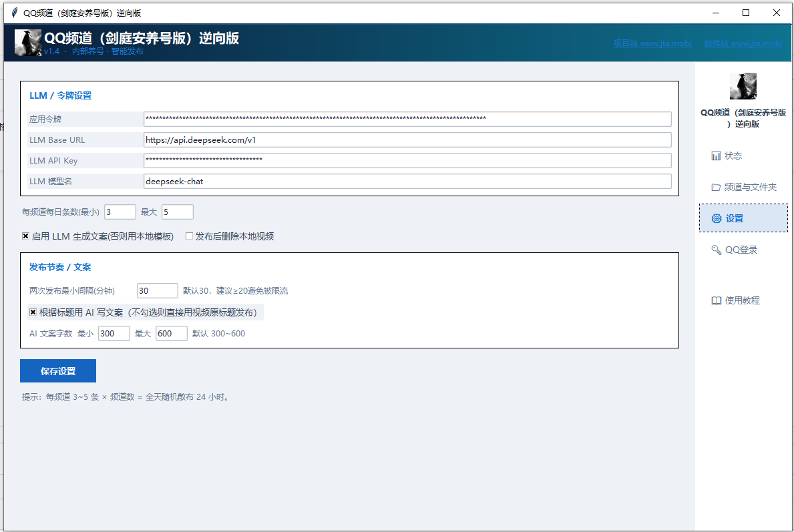Image resolution: width=794 pixels, height=532 pixels.
Task: Open the 软件站 www.jta.mobi link
Action: coord(743,43)
